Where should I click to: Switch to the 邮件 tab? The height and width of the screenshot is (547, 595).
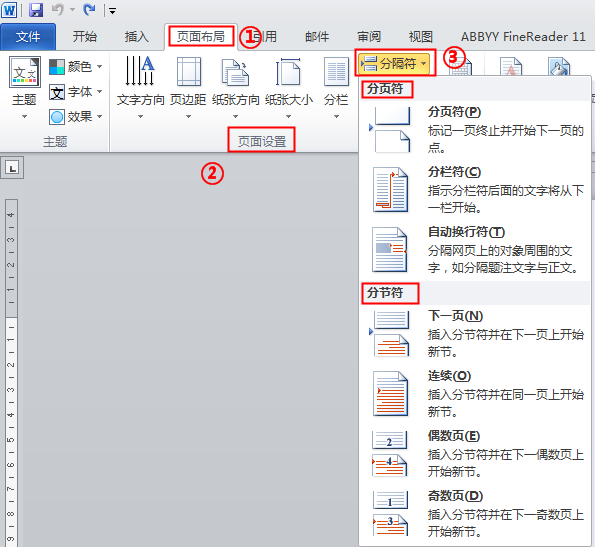317,37
